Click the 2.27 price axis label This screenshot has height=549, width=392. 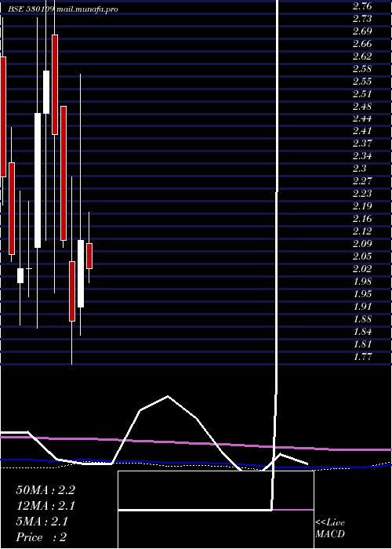coord(362,181)
